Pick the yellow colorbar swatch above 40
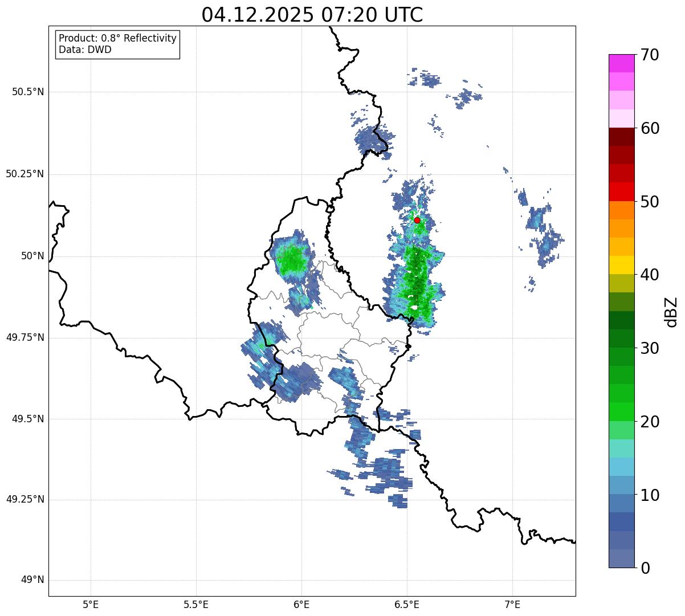The height and width of the screenshot is (616, 685). click(x=622, y=266)
